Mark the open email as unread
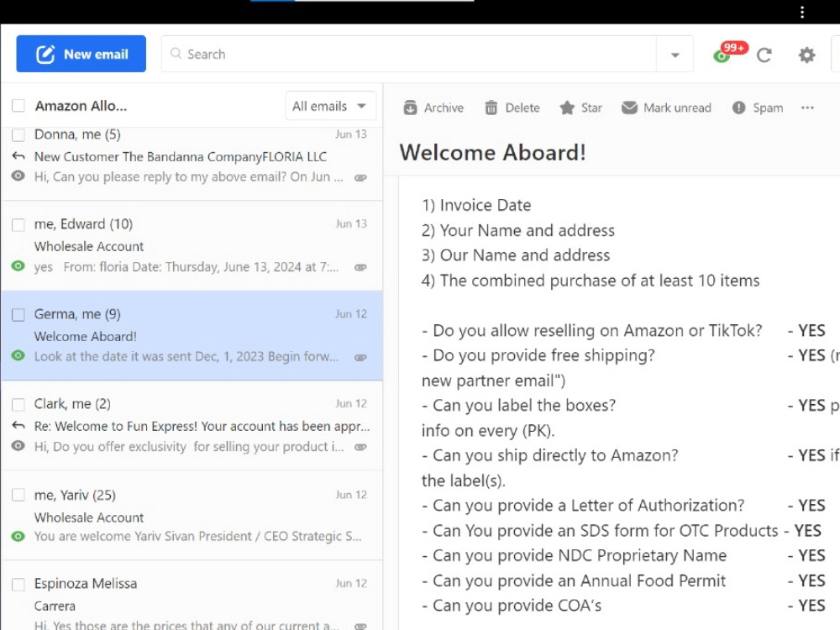Viewport: 840px width, 630px height. click(x=666, y=108)
